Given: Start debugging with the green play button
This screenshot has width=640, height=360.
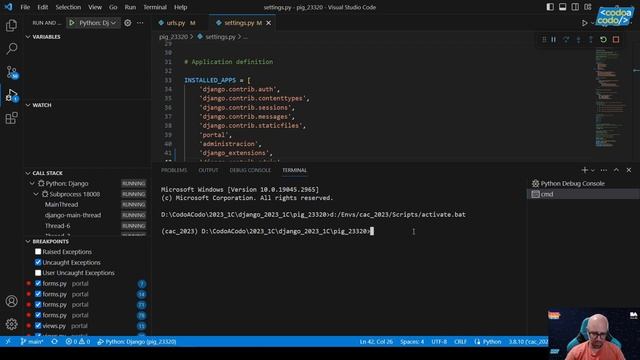Looking at the screenshot, I should (x=72, y=23).
